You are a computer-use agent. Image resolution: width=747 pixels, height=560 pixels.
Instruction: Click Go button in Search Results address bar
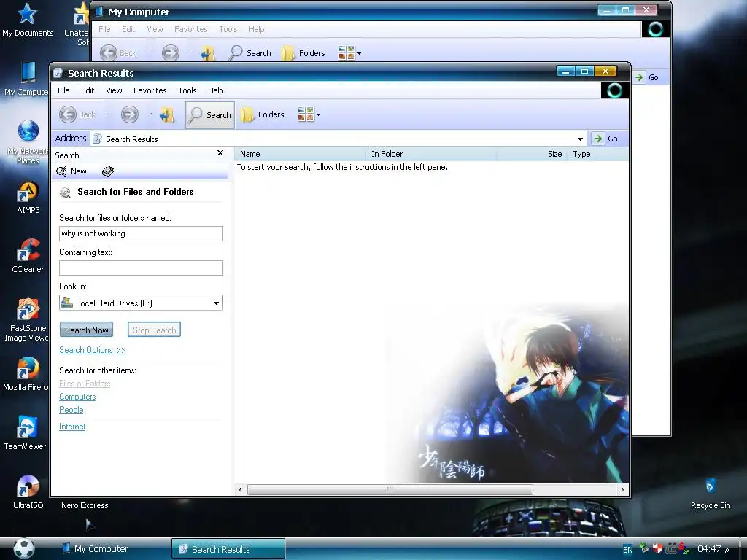pos(605,139)
